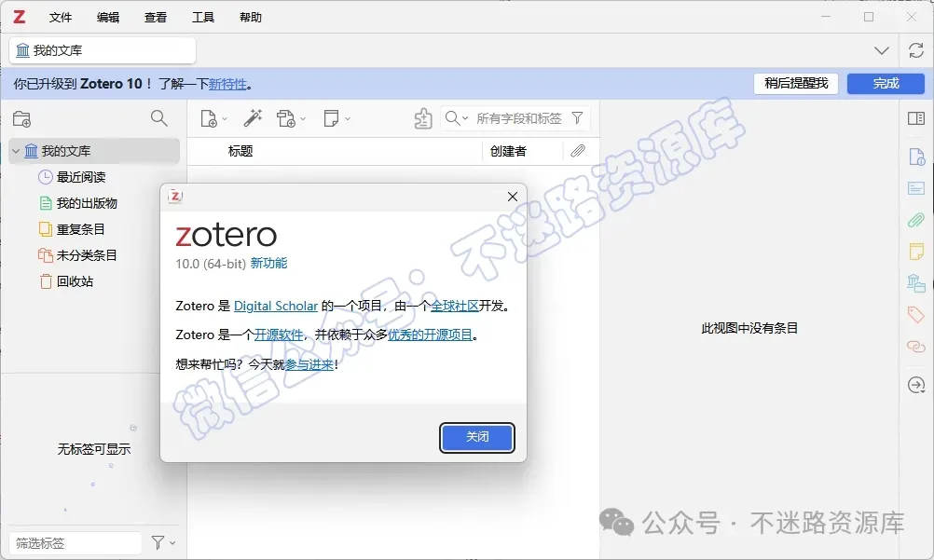934x560 pixels.
Task: Open the 全球社区 link
Action: tap(455, 307)
